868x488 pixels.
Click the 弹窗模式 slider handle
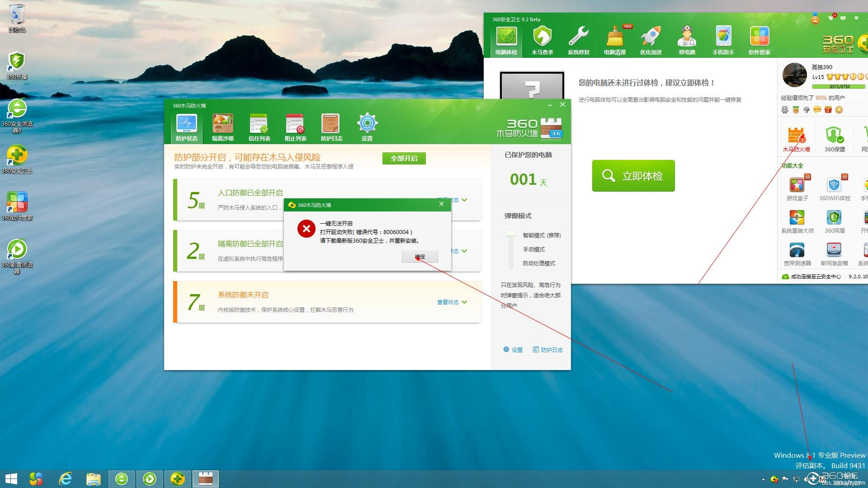click(510, 234)
